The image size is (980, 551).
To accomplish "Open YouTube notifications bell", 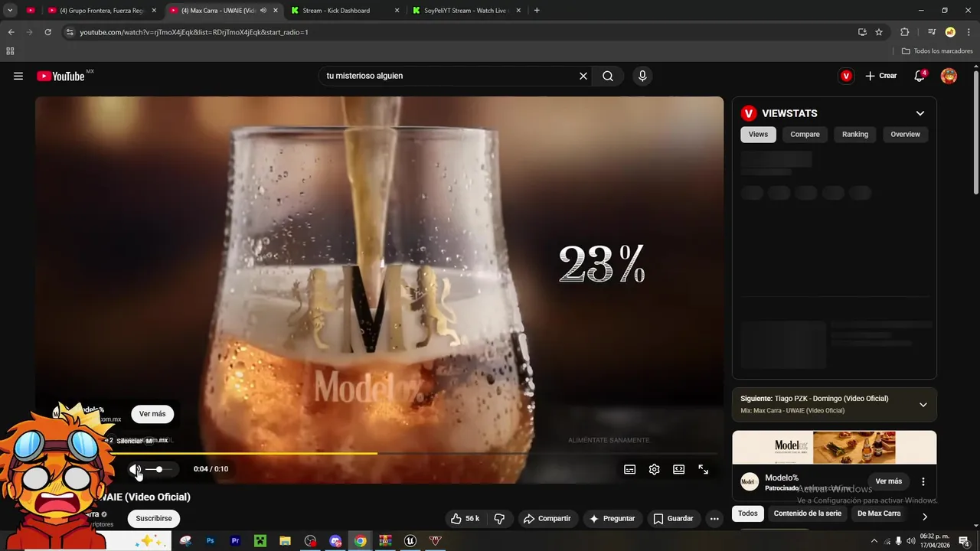I will [920, 76].
